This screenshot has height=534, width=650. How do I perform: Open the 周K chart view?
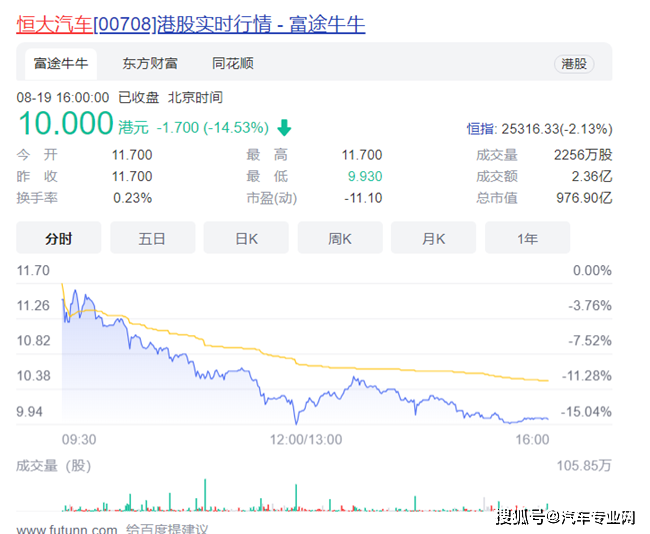coord(340,238)
